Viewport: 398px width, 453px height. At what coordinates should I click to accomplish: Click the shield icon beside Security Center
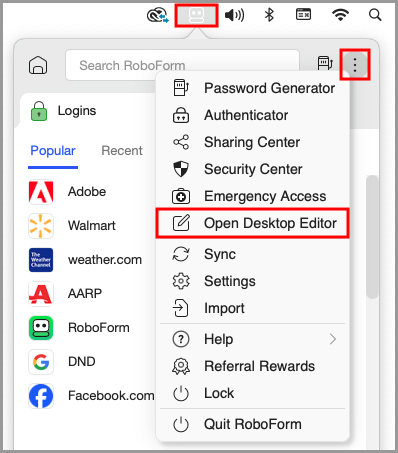coord(181,169)
